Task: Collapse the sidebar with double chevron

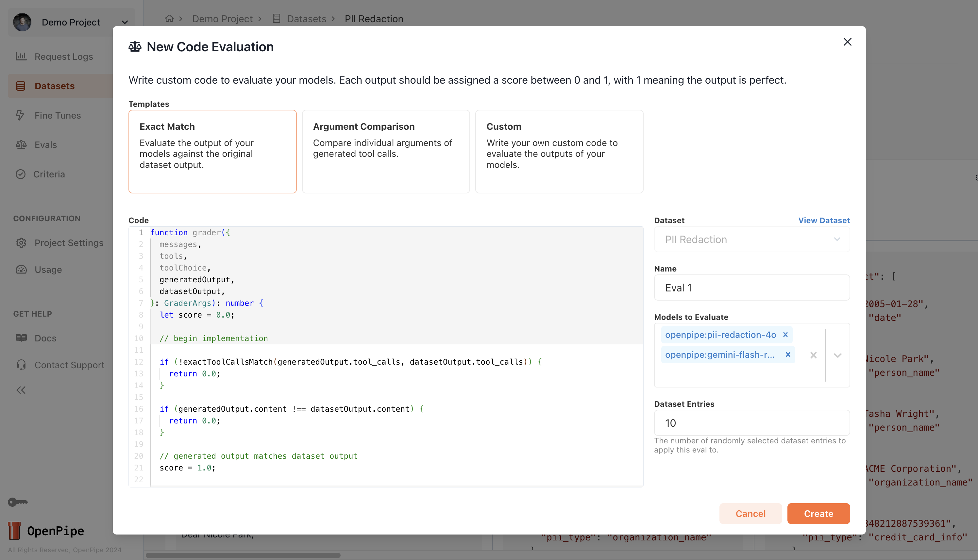Action: point(21,390)
